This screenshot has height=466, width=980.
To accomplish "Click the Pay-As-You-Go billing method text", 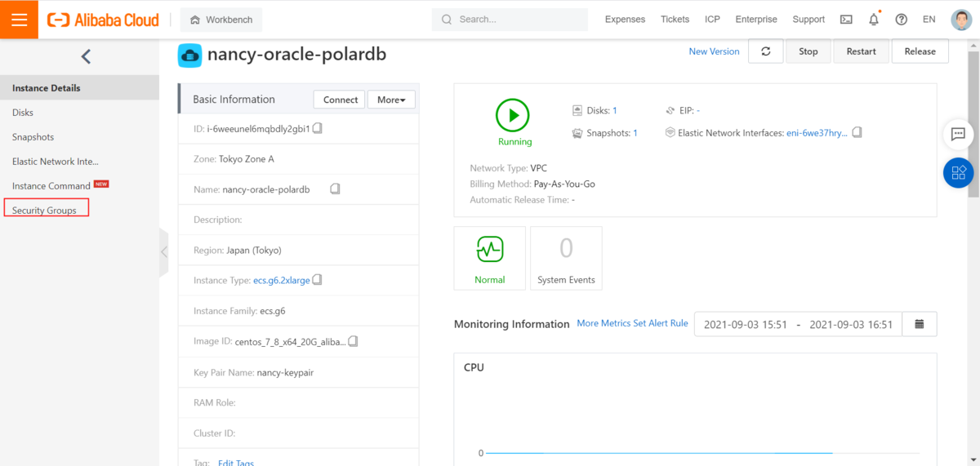I will 564,184.
